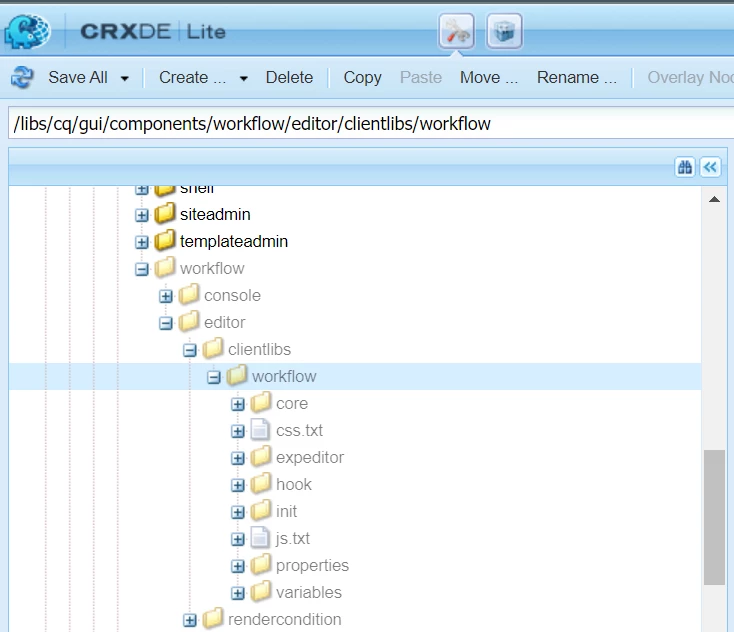Click Save All in the toolbar

point(78,77)
